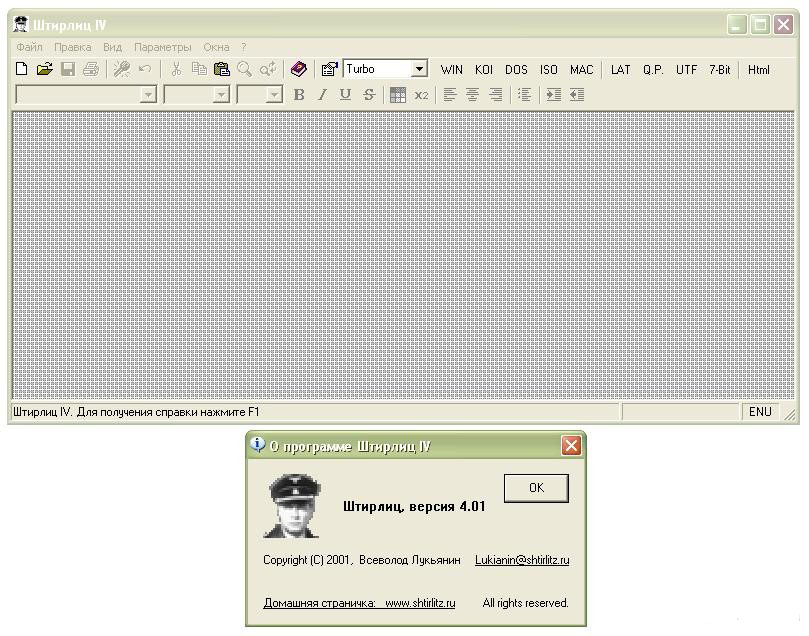Click the Paste clipboard icon
The image size is (809, 636).
222,69
